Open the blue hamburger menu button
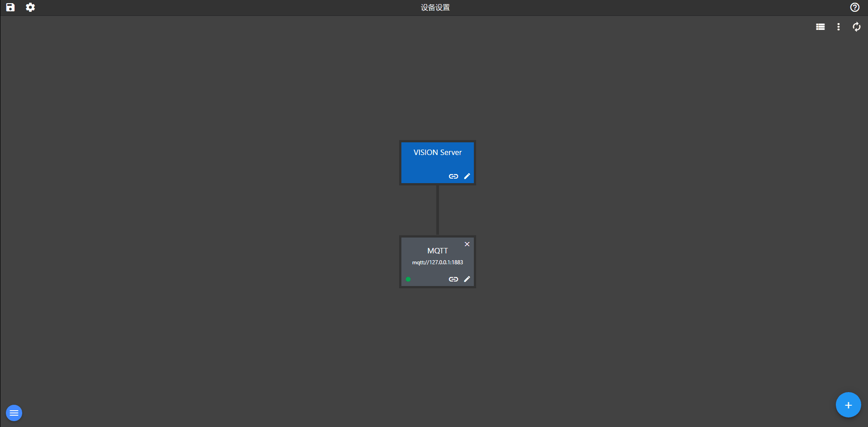 [x=14, y=413]
